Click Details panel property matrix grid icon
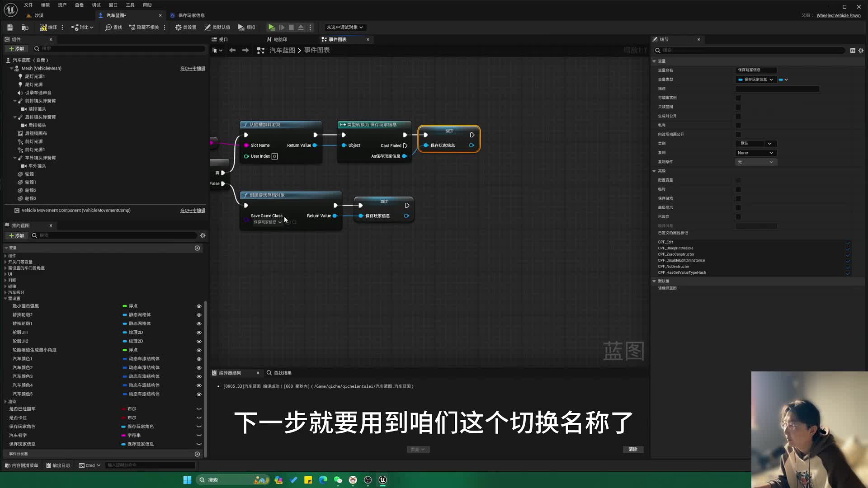Viewport: 868px width, 488px height. pos(853,51)
